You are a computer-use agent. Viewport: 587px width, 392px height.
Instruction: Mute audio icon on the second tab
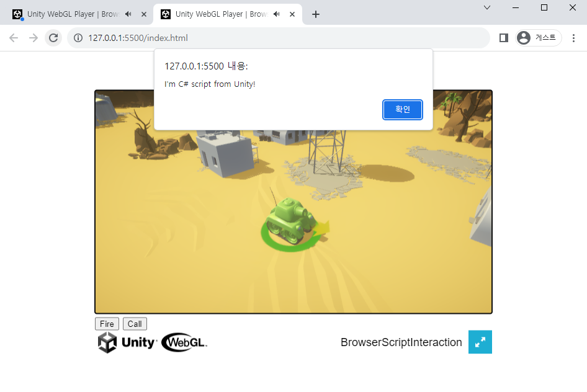[277, 14]
